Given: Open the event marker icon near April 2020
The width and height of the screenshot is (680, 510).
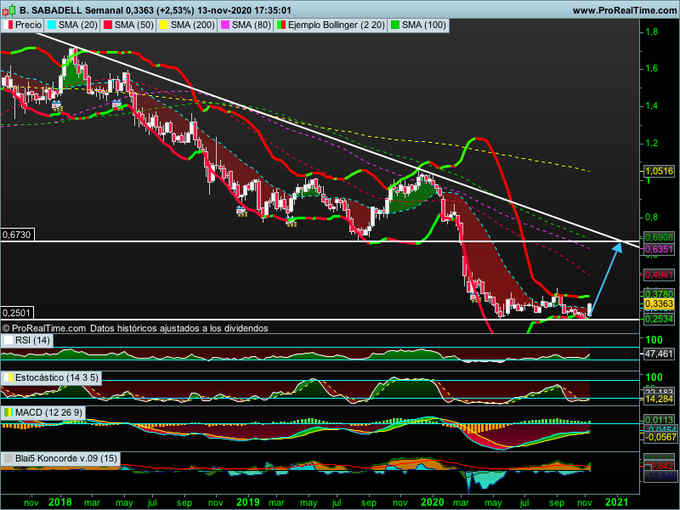Looking at the screenshot, I should (475, 298).
